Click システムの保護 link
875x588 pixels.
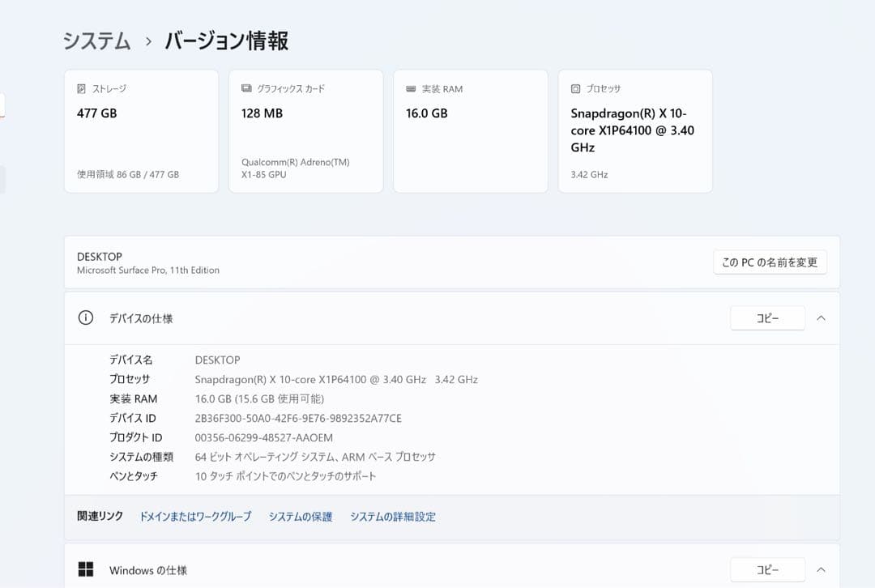[301, 516]
